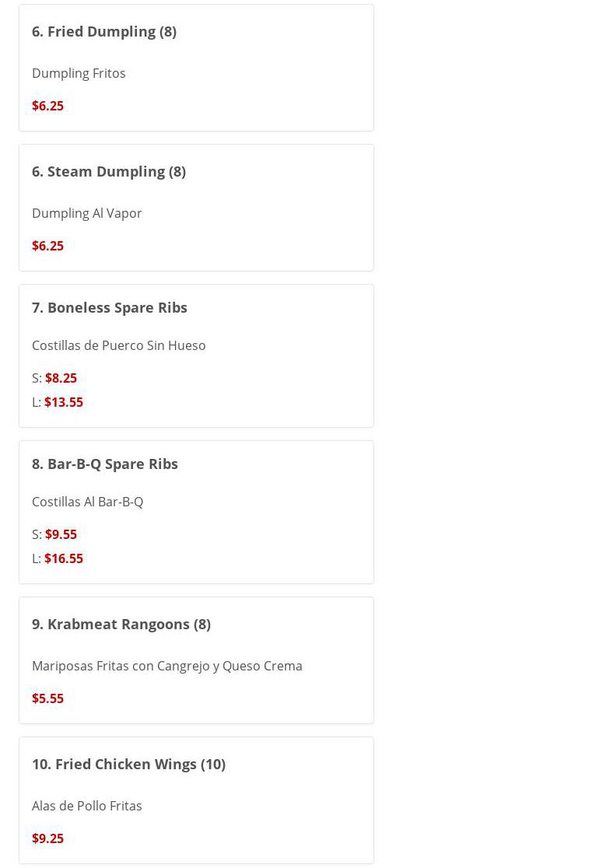Choose small Boneless Spare Ribs at $8.25
Viewport: 599px width, 868px height.
[x=61, y=378]
